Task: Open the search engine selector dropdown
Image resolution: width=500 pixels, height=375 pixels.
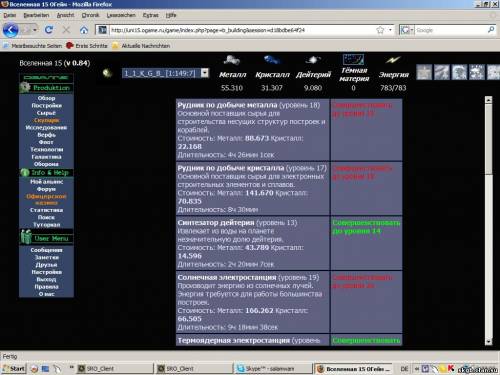Action: [x=407, y=30]
